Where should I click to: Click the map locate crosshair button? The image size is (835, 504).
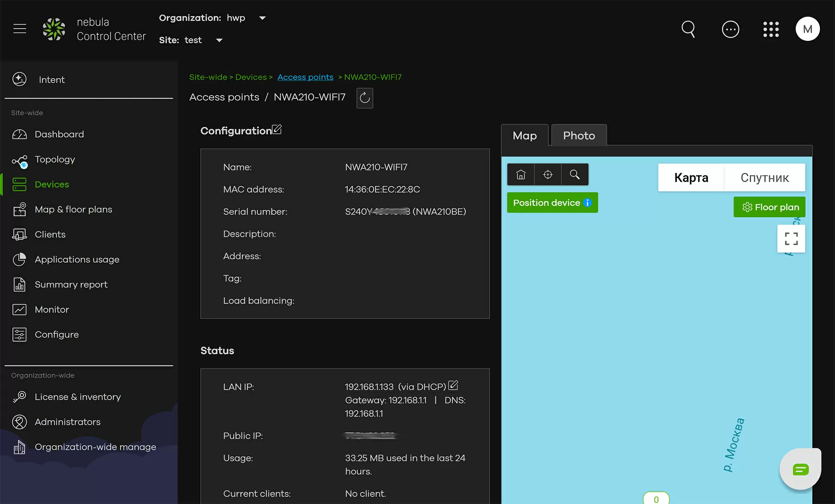[x=548, y=175]
